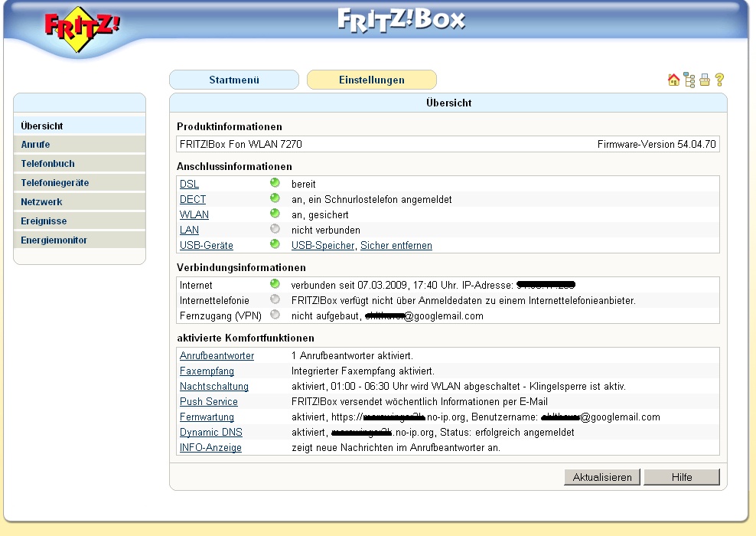Click the 'Anschlussinformationen' heading
756x536 pixels.
click(x=234, y=167)
